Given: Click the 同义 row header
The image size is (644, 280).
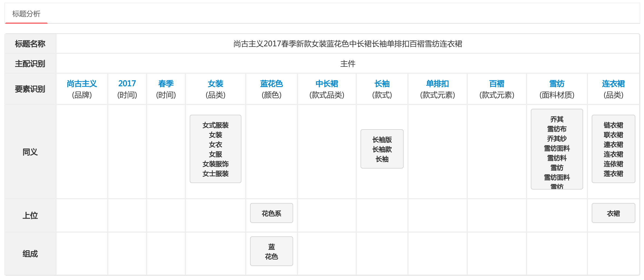Looking at the screenshot, I should click(30, 152).
